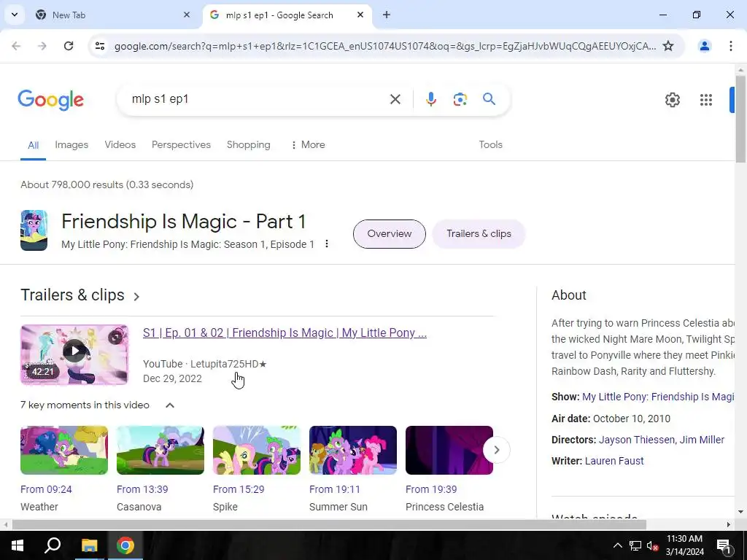The height and width of the screenshot is (560, 747).
Task: Open Google quick settings gear icon
Action: [x=672, y=99]
